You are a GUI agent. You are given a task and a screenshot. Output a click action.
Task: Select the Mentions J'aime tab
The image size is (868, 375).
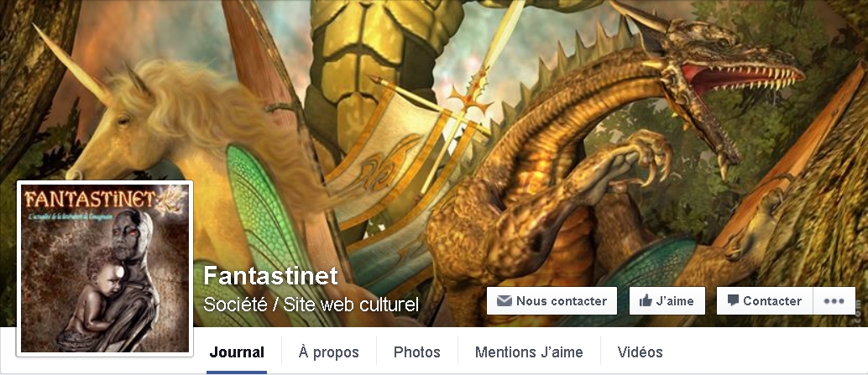pos(529,352)
